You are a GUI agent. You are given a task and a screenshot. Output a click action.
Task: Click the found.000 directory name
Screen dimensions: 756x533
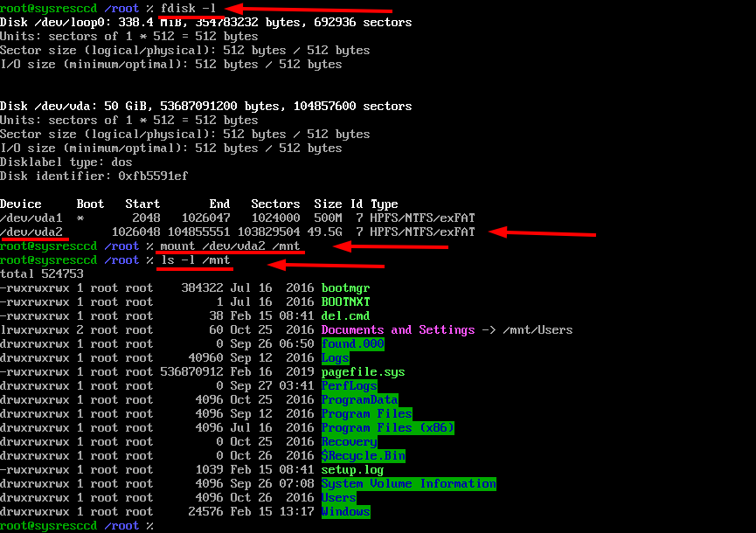coord(353,343)
